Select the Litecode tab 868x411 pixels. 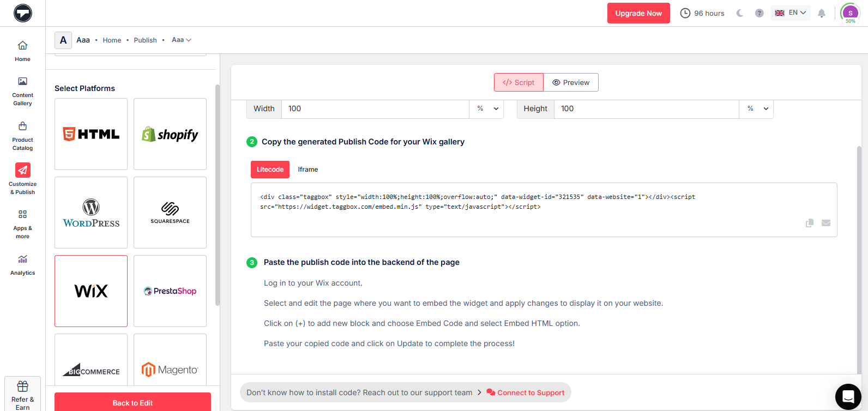pos(270,170)
